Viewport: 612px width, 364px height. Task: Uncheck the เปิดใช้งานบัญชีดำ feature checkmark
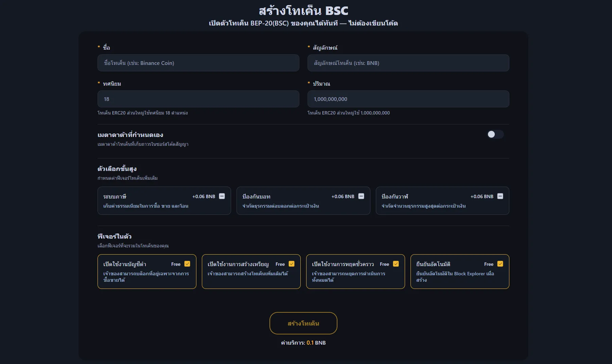tap(187, 264)
